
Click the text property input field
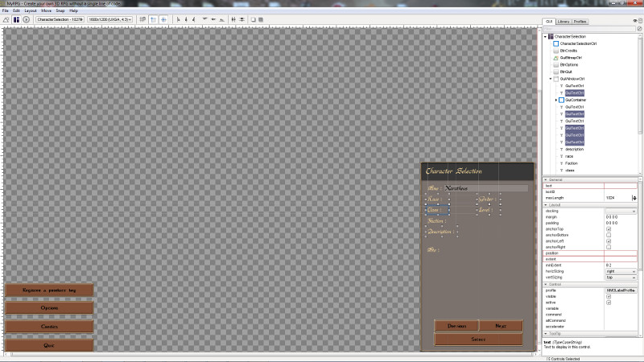[620, 186]
